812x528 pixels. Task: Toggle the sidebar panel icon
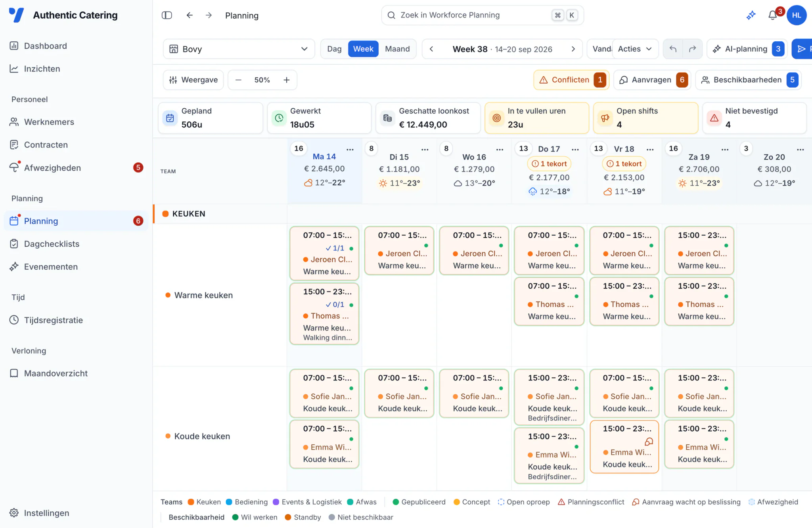tap(167, 15)
